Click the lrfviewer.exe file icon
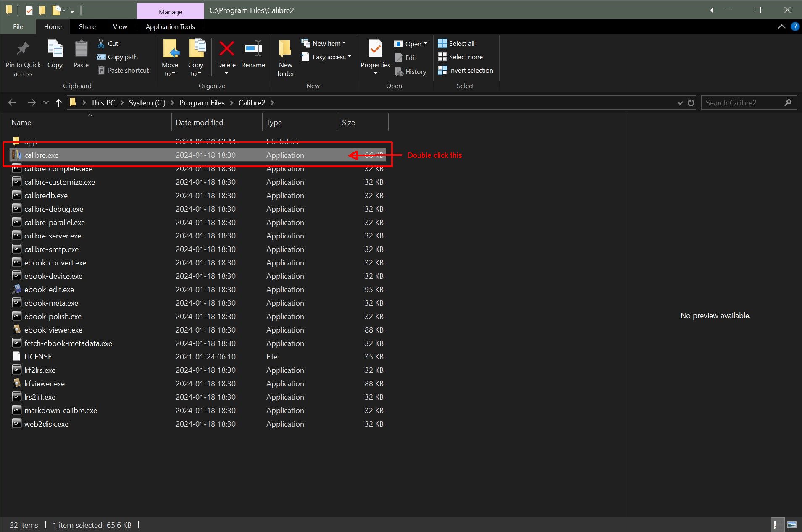 (x=16, y=383)
